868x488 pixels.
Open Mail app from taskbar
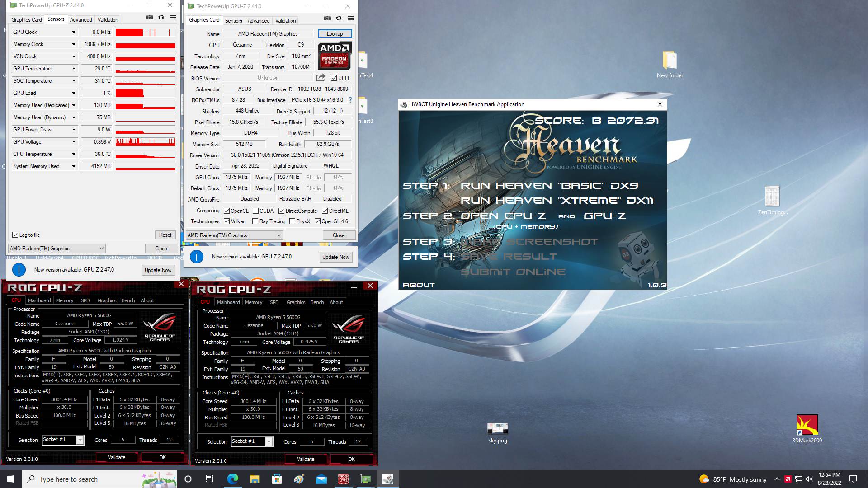point(321,479)
